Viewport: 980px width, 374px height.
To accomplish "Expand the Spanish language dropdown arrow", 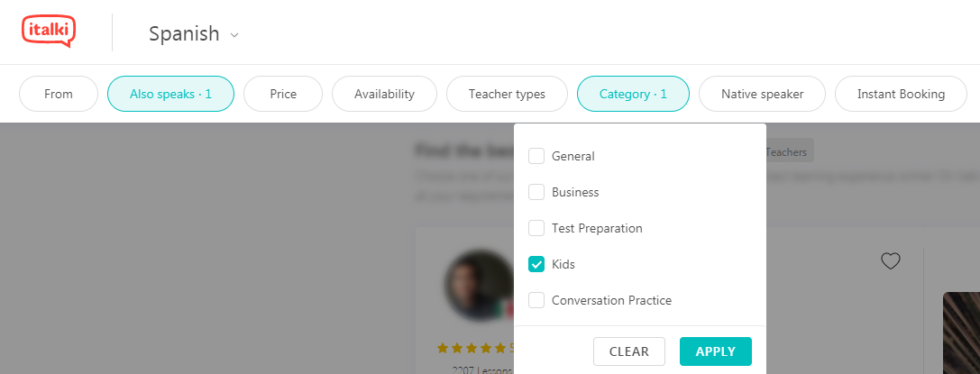I will (x=234, y=35).
